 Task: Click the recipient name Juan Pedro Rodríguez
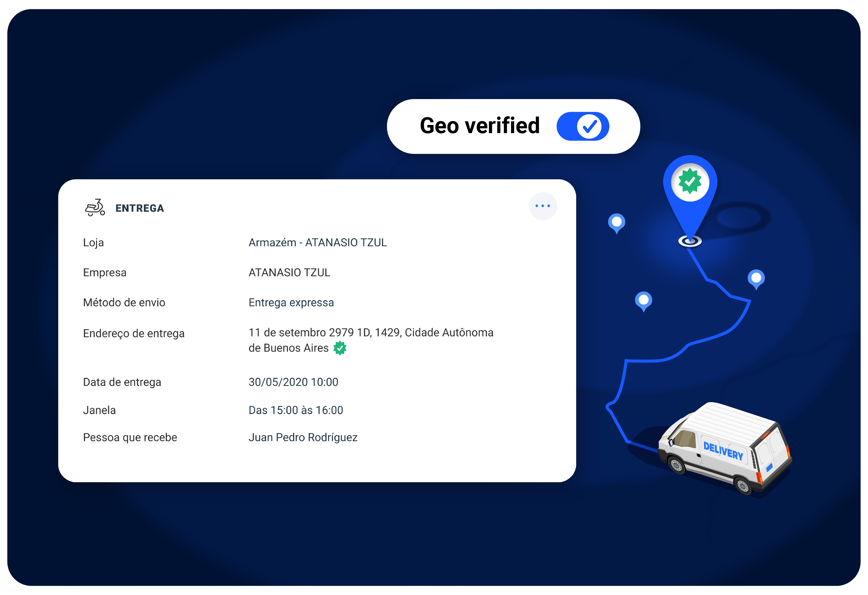coord(303,437)
